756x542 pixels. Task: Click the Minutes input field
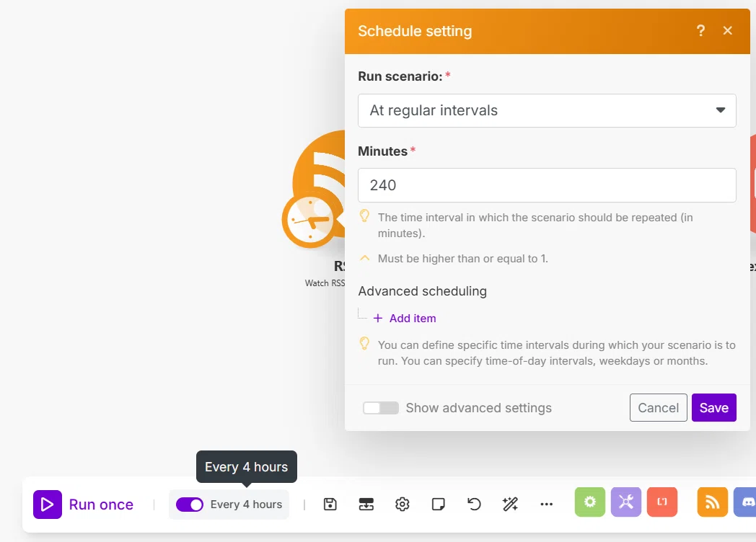pos(547,185)
